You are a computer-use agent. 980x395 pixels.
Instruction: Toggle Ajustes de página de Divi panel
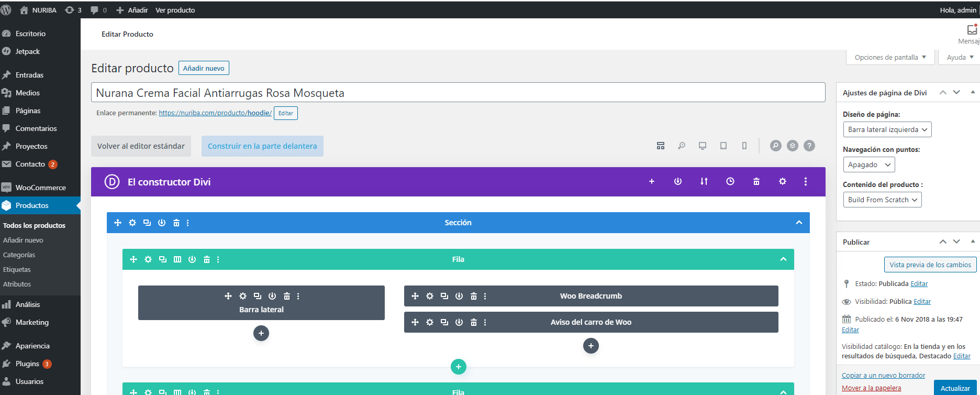(973, 92)
